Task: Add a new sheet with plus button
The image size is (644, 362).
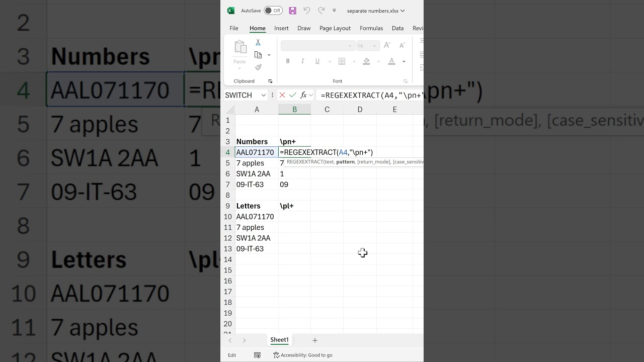Action: (315, 340)
